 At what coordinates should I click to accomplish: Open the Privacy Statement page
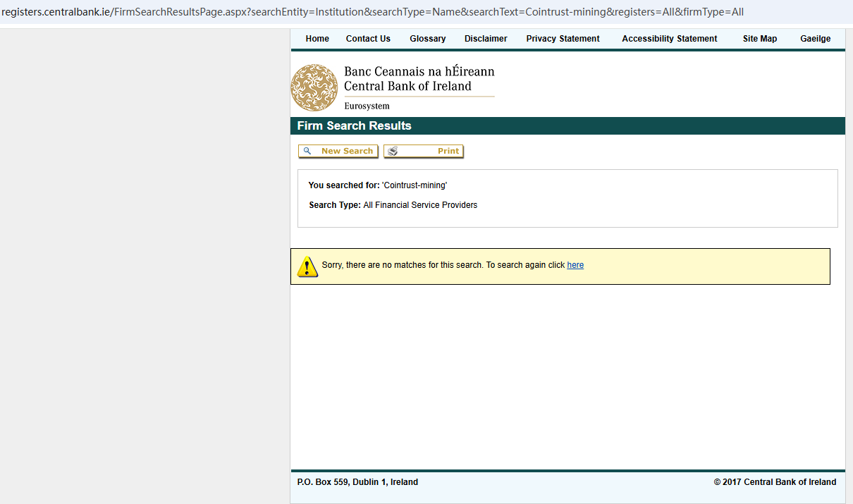pos(563,39)
